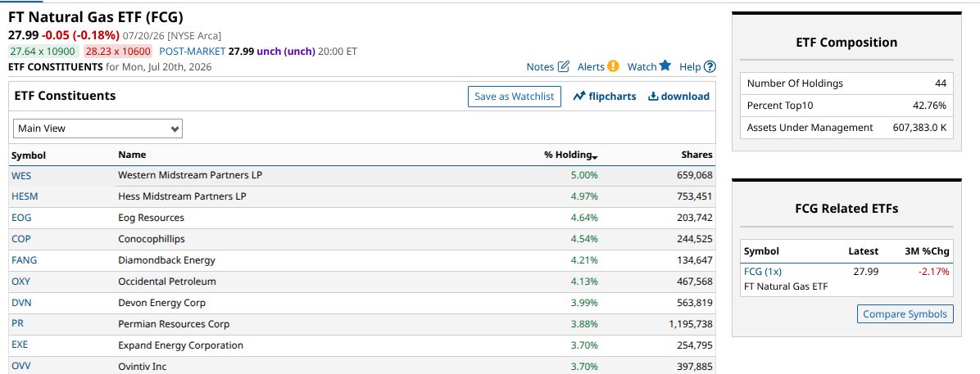Click 4.64% holding value
The height and width of the screenshot is (374, 980).
[584, 218]
